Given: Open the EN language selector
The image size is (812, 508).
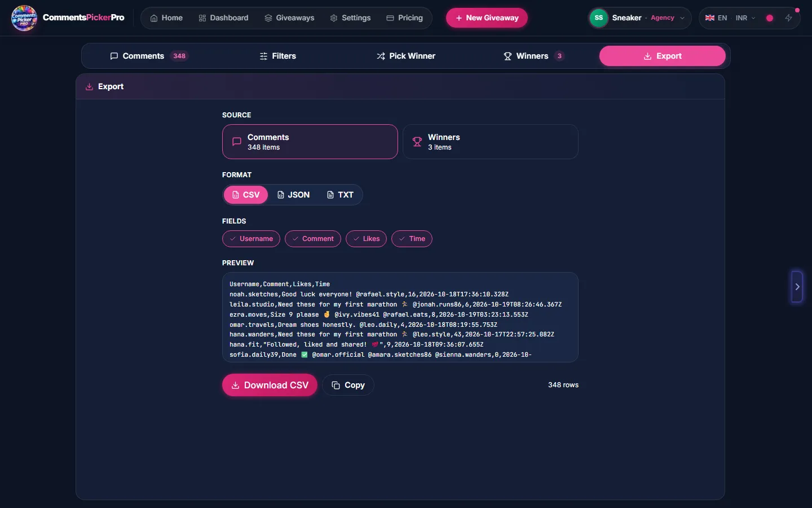Looking at the screenshot, I should pyautogui.click(x=716, y=18).
